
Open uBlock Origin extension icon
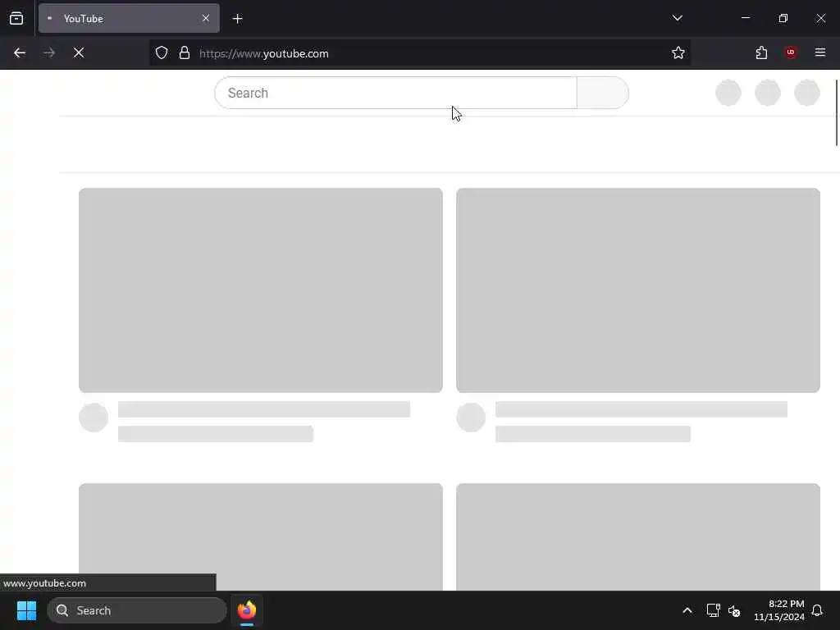pos(791,52)
